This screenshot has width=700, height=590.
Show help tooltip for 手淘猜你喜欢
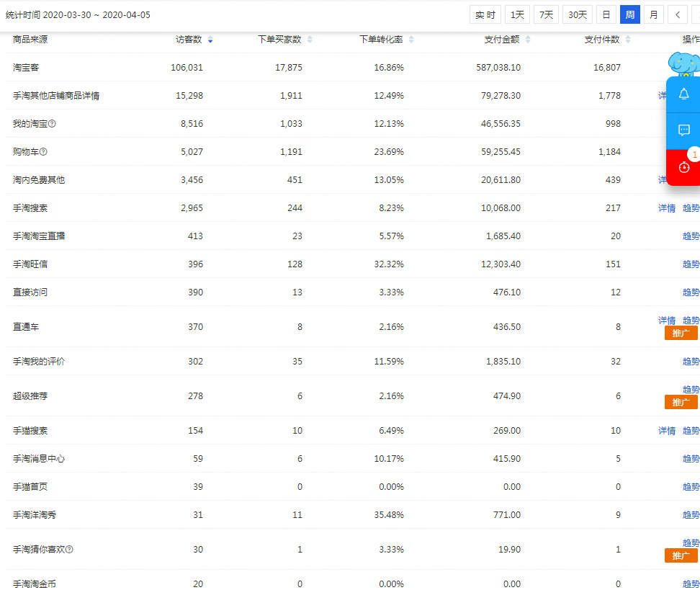(69, 550)
